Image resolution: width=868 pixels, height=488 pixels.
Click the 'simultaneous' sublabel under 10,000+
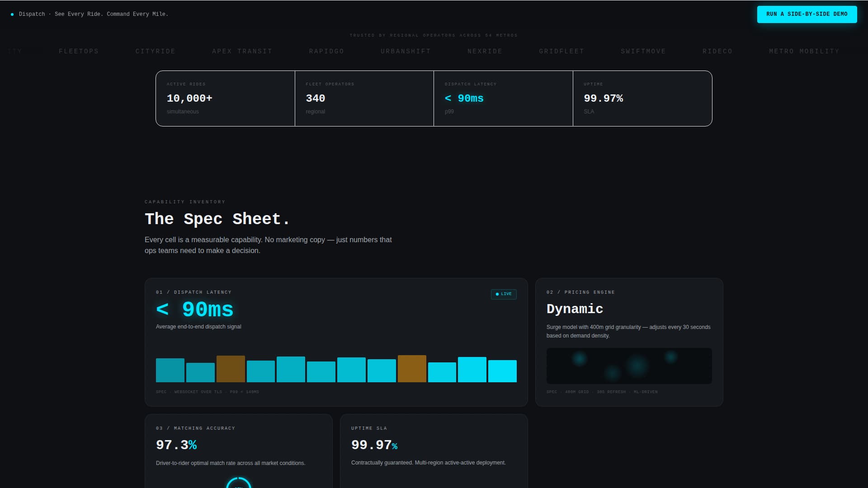183,112
